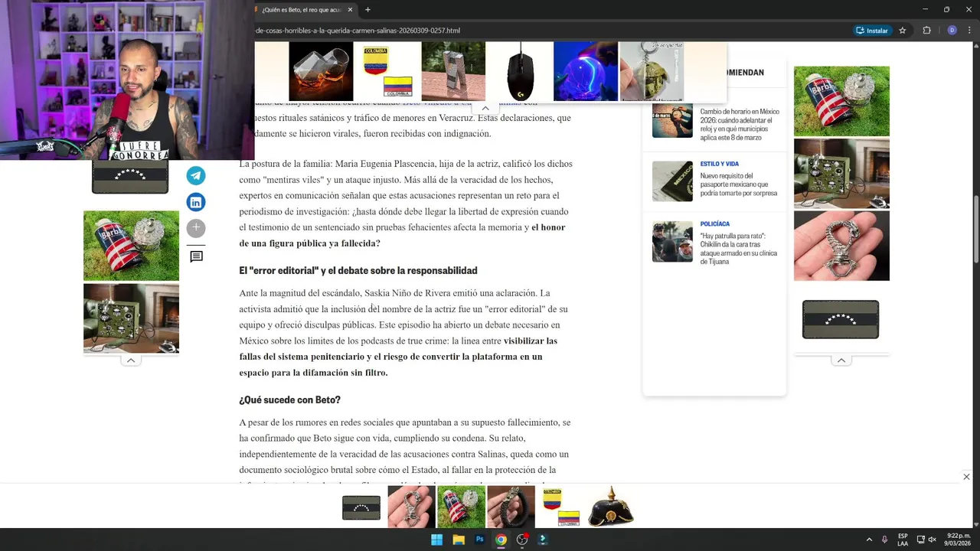Bookmark this page with the star icon
The width and height of the screenshot is (980, 551).
pyautogui.click(x=903, y=31)
